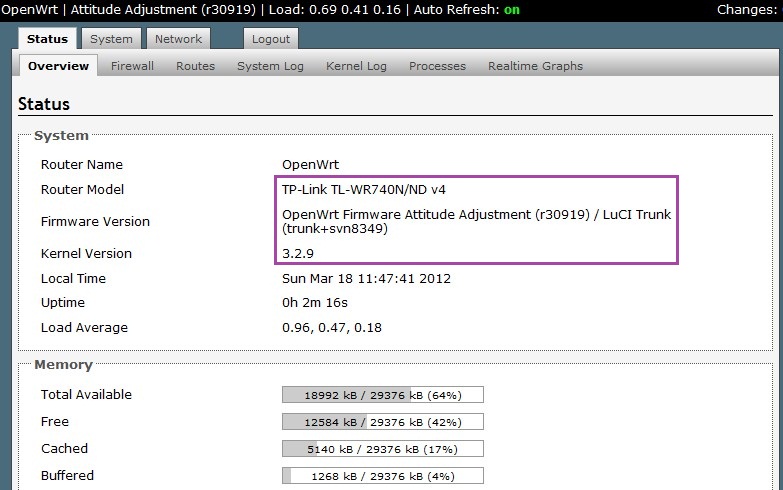The width and height of the screenshot is (783, 490).
Task: Click the Cached memory progress bar
Action: (383, 449)
